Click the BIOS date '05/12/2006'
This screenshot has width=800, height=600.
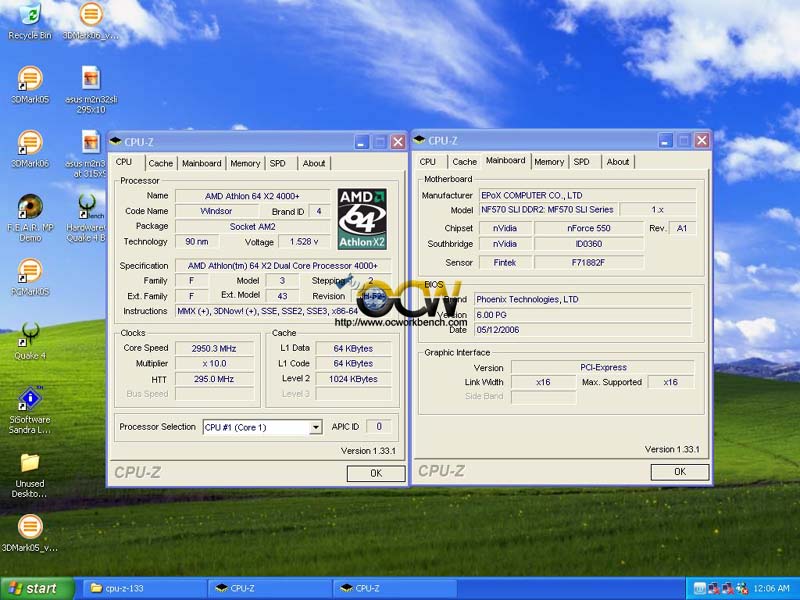point(583,330)
